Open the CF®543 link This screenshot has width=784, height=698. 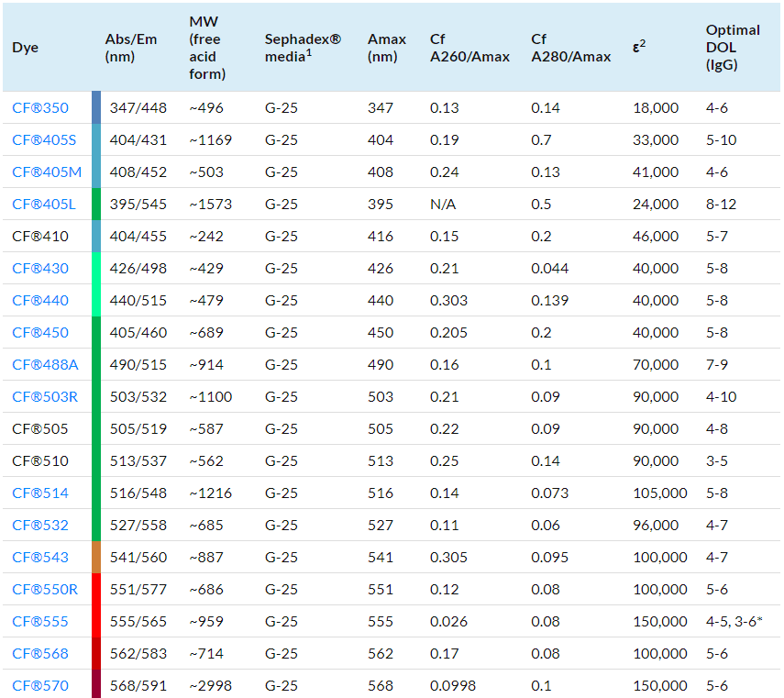pyautogui.click(x=39, y=558)
